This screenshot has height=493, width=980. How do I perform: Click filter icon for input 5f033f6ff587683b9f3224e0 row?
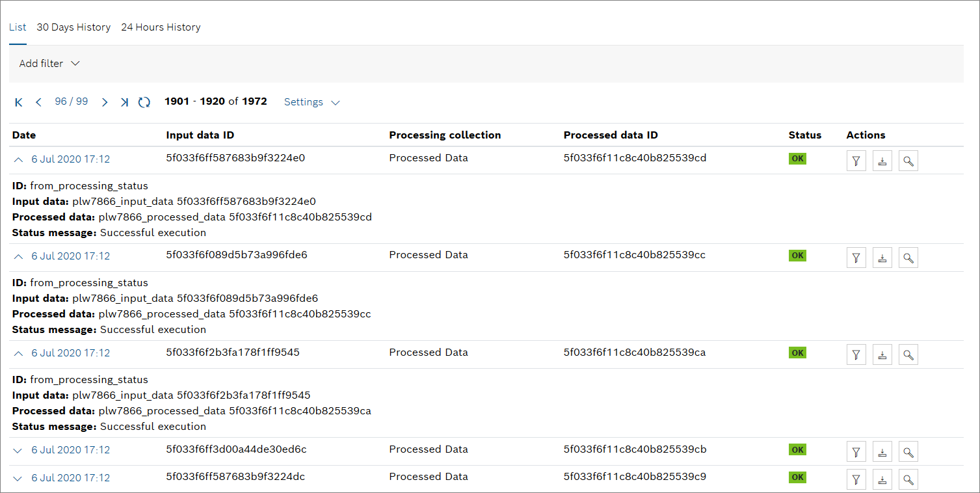click(x=856, y=161)
